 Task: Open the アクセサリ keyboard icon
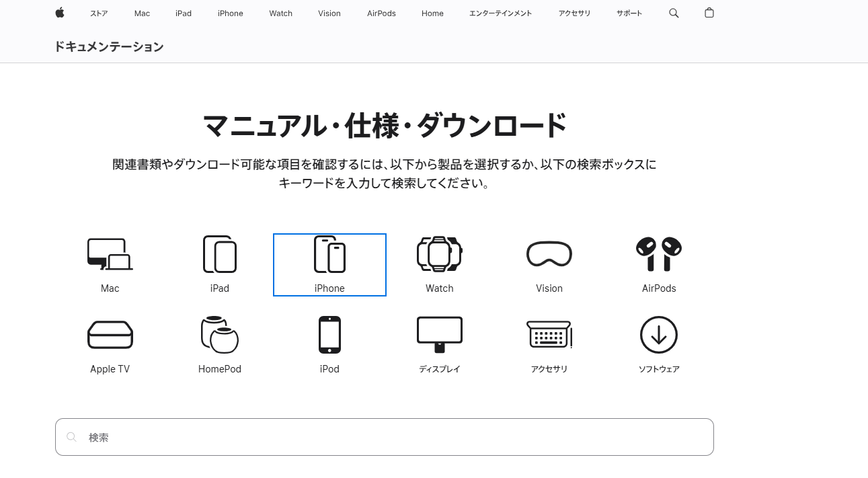pyautogui.click(x=549, y=335)
